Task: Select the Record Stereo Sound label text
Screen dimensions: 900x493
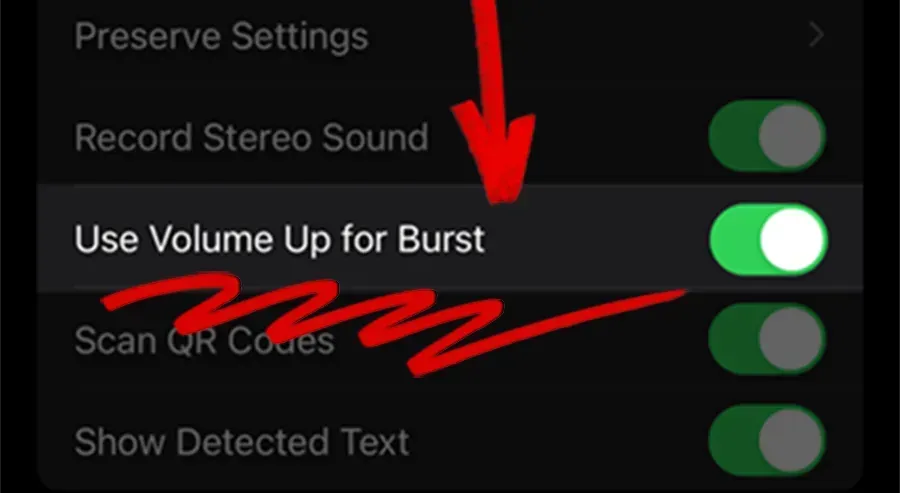Action: (x=251, y=138)
